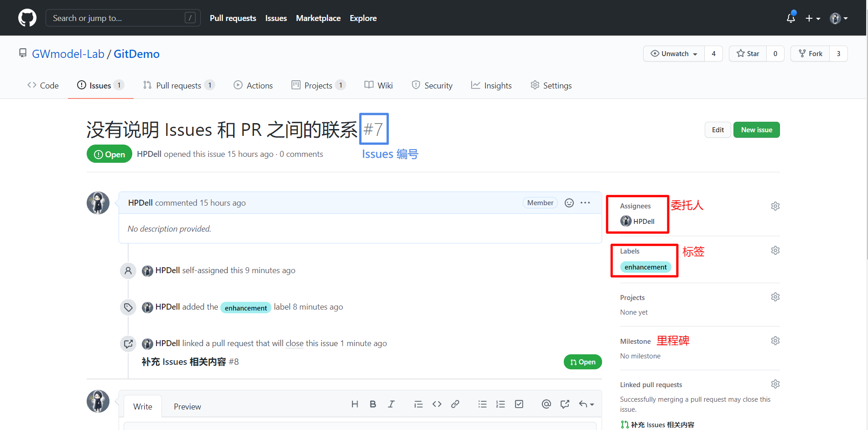View the 0 stargazers count
This screenshot has width=868, height=430.
(x=775, y=54)
